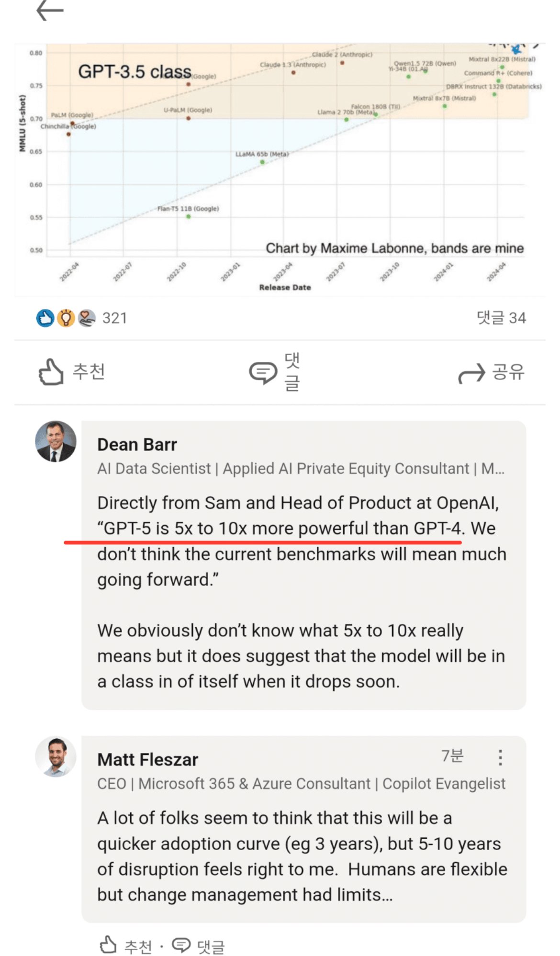Tap the back arrow at top

point(50,11)
